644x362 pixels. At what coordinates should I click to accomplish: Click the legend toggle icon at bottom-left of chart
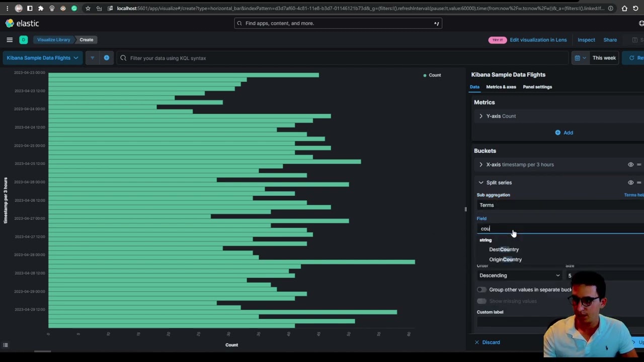[6, 345]
